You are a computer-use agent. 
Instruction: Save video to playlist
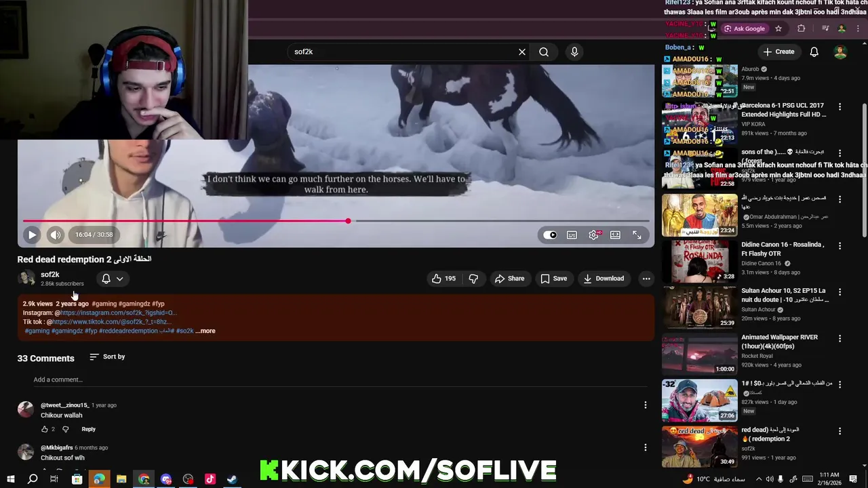point(553,279)
